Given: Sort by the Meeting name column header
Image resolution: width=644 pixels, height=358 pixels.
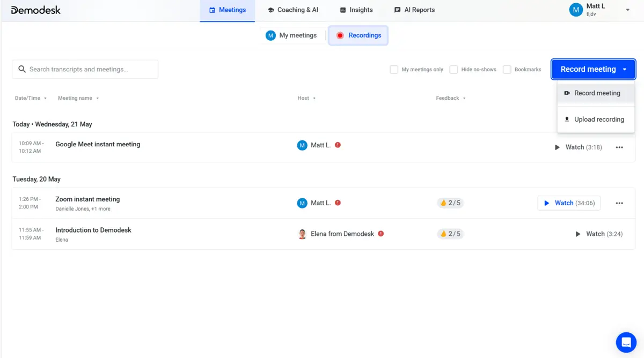Looking at the screenshot, I should pyautogui.click(x=78, y=98).
